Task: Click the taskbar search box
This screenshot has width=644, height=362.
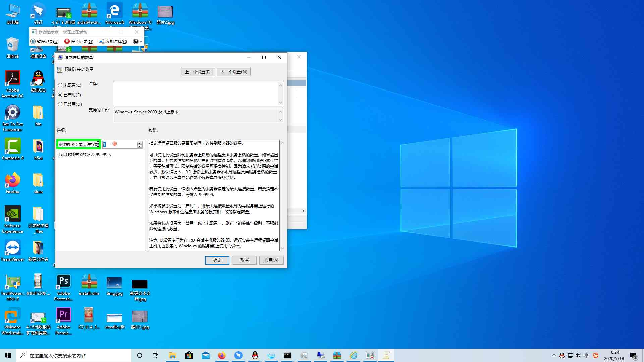Action: point(74,355)
